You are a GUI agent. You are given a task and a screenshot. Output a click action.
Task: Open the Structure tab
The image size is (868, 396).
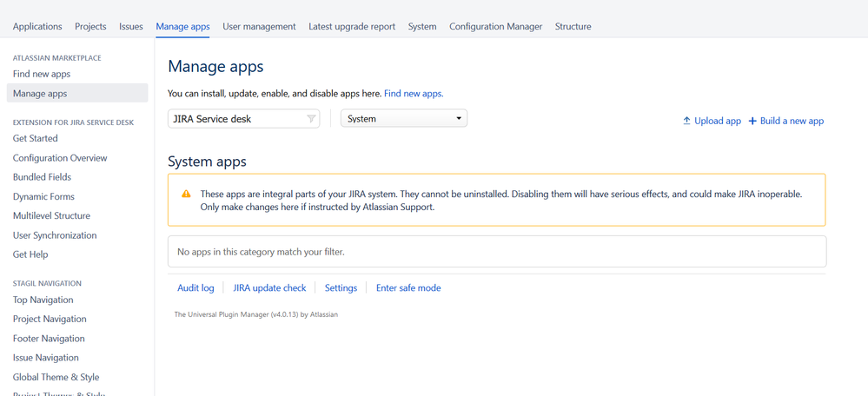click(573, 27)
